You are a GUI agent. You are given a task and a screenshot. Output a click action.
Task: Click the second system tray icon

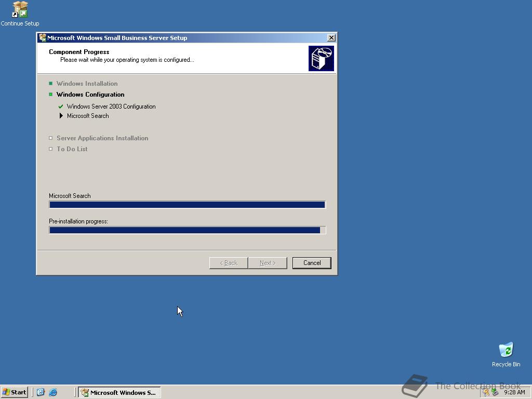click(495, 393)
